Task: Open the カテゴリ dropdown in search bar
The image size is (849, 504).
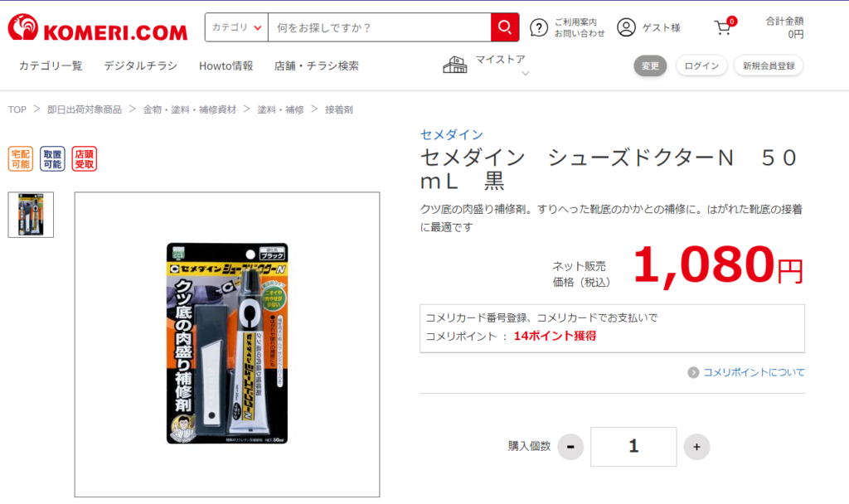Action: 236,27
